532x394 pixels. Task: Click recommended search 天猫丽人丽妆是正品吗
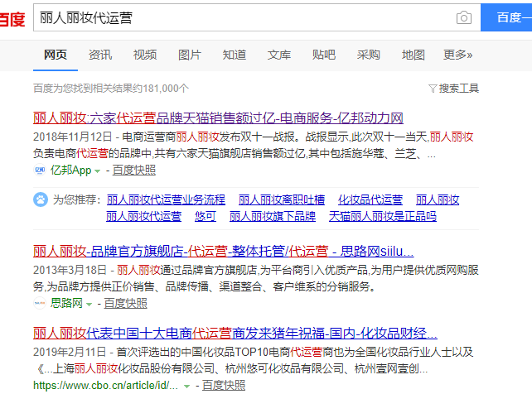[382, 216]
